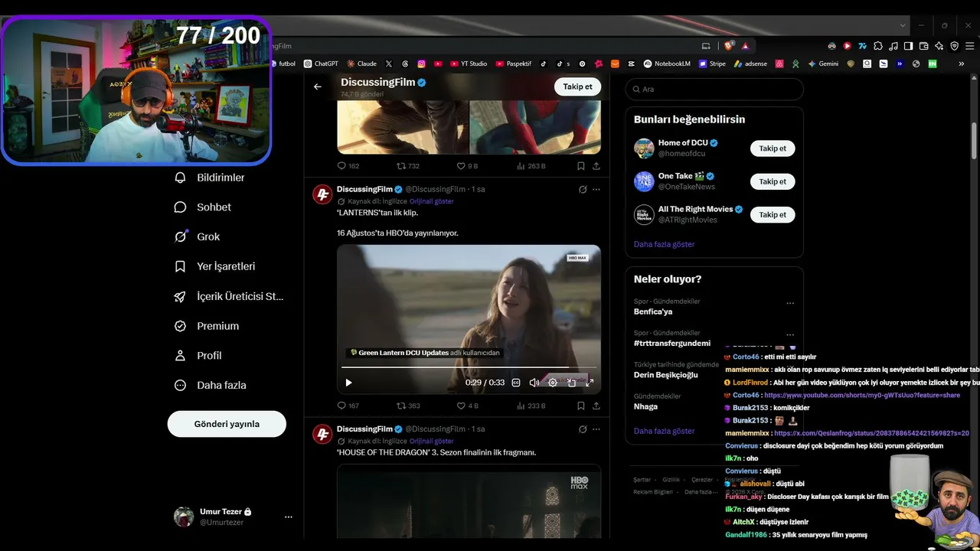This screenshot has width=980, height=551.
Task: Open the YT Studio bookmark
Action: coord(469,64)
